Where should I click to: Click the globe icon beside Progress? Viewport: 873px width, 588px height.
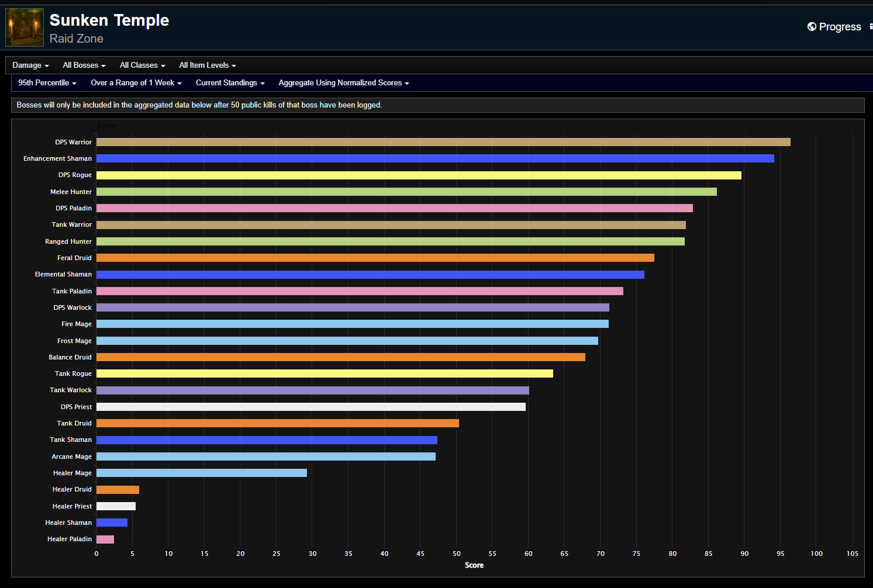tap(812, 27)
